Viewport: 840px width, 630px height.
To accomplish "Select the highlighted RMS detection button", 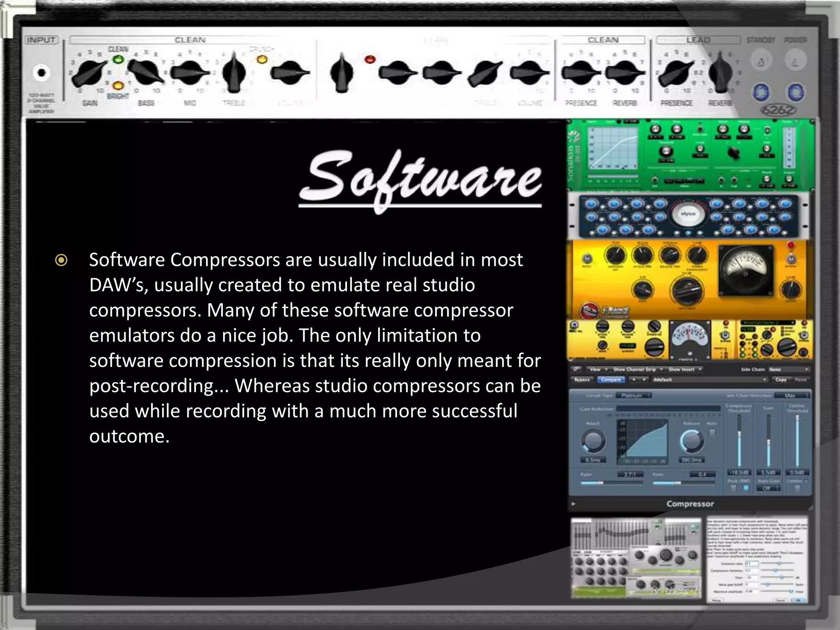I will [x=746, y=488].
